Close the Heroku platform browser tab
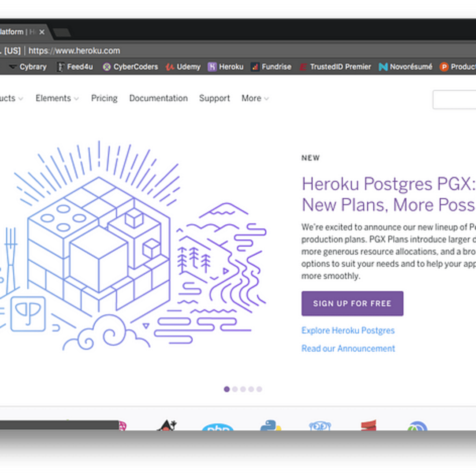The height and width of the screenshot is (476, 476). coord(42,32)
